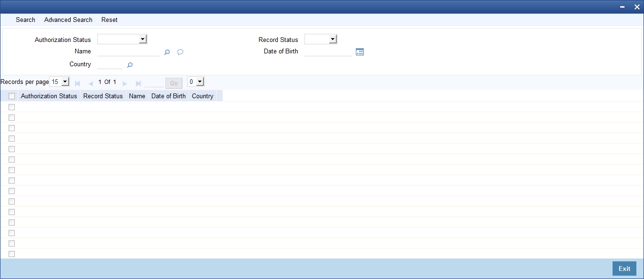Minimize the search window
This screenshot has width=644, height=279.
point(623,7)
